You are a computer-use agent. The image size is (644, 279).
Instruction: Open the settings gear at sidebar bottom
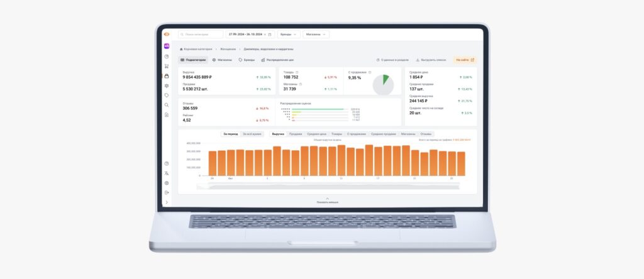click(x=167, y=183)
